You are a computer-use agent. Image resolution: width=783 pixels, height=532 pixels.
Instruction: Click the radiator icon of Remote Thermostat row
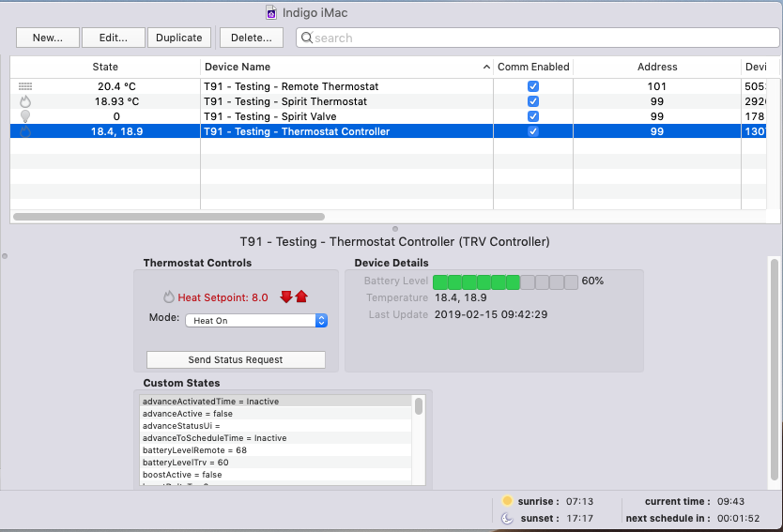pyautogui.click(x=25, y=86)
